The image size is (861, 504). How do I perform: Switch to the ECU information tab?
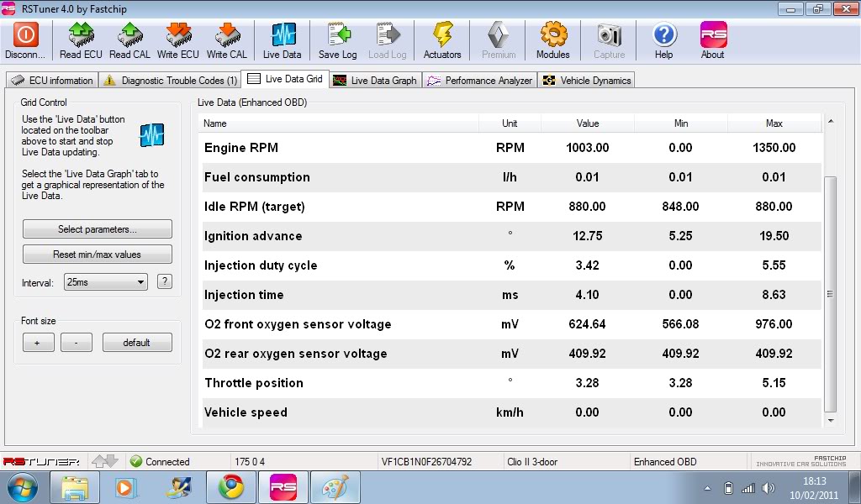(52, 81)
